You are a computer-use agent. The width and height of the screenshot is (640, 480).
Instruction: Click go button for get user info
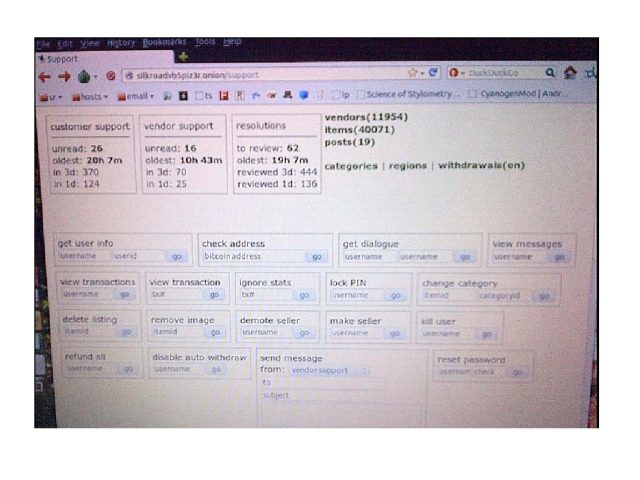(177, 256)
